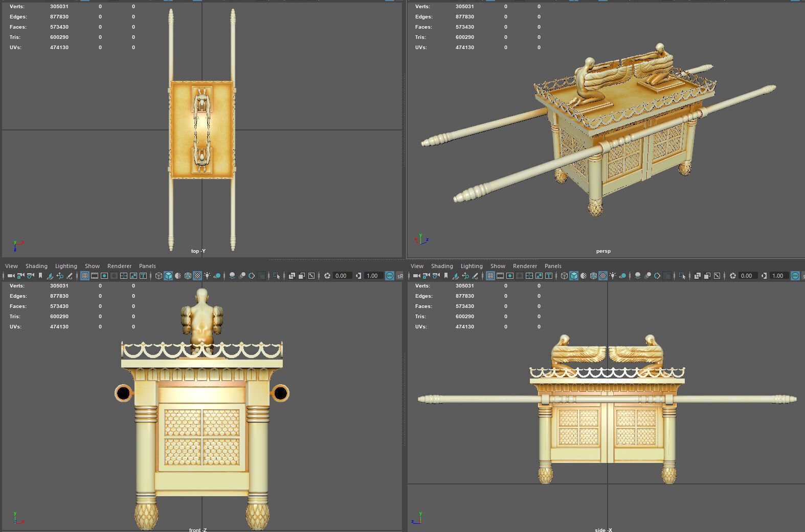Image resolution: width=805 pixels, height=532 pixels.
Task: Click the bookmarks icon in front panel toolbar
Action: click(40, 276)
